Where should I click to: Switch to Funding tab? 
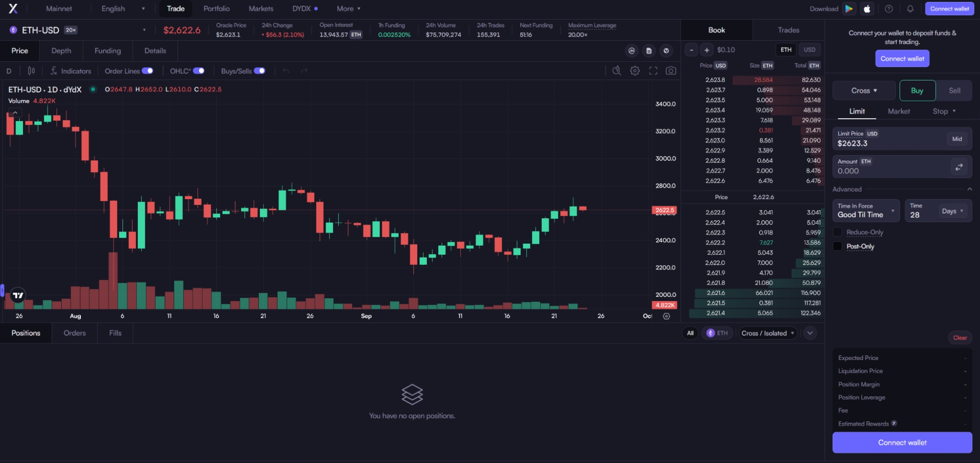click(x=107, y=51)
